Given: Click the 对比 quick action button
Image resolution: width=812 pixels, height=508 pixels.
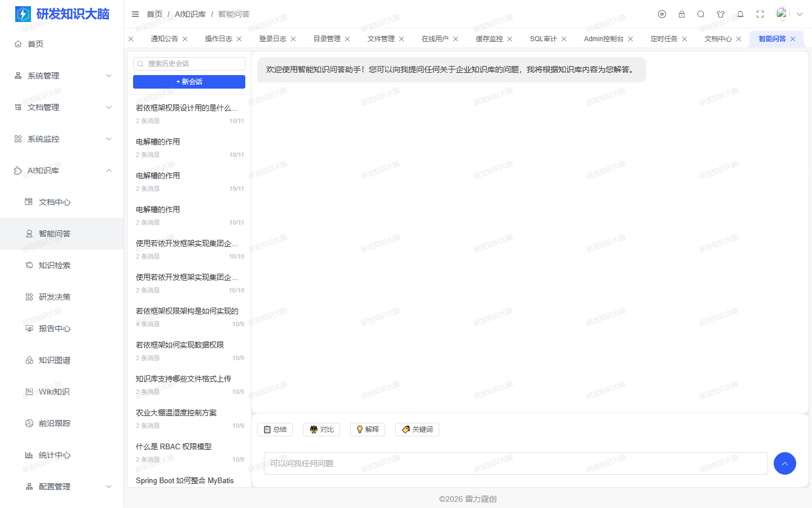Looking at the screenshot, I should pyautogui.click(x=321, y=430).
